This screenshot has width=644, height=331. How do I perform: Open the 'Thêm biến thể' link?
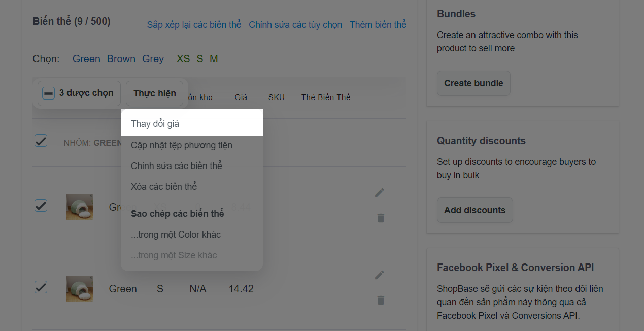click(x=378, y=25)
